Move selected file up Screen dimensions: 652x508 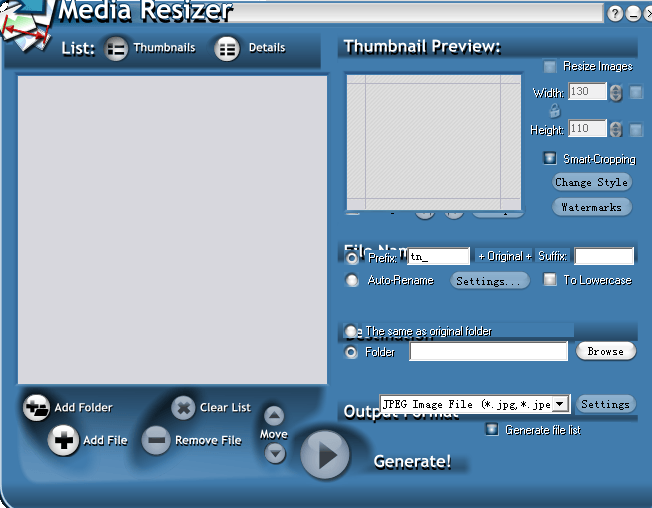[x=274, y=415]
